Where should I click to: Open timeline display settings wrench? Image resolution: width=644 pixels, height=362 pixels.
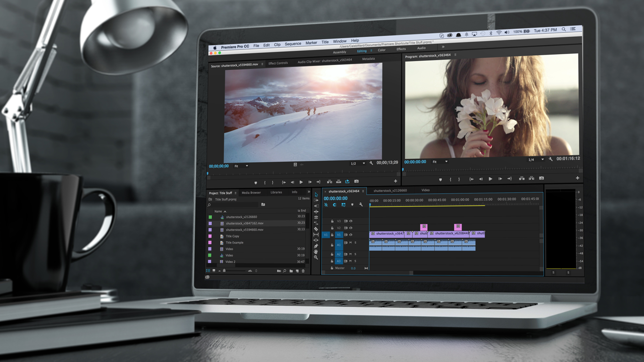pyautogui.click(x=361, y=205)
